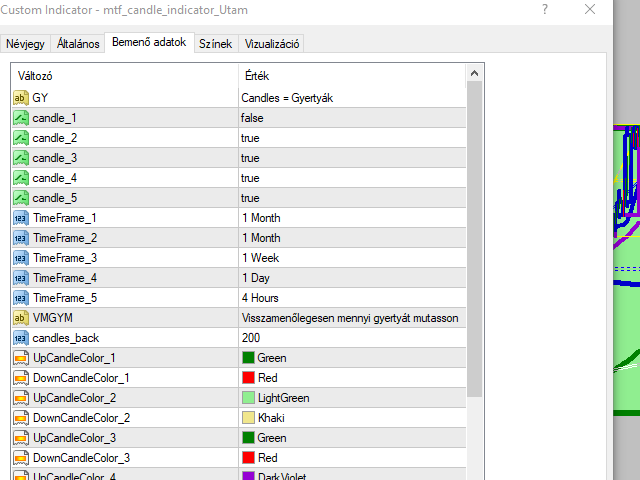Click the string icon beside VMGYM
The width and height of the screenshot is (640, 480).
click(20, 318)
